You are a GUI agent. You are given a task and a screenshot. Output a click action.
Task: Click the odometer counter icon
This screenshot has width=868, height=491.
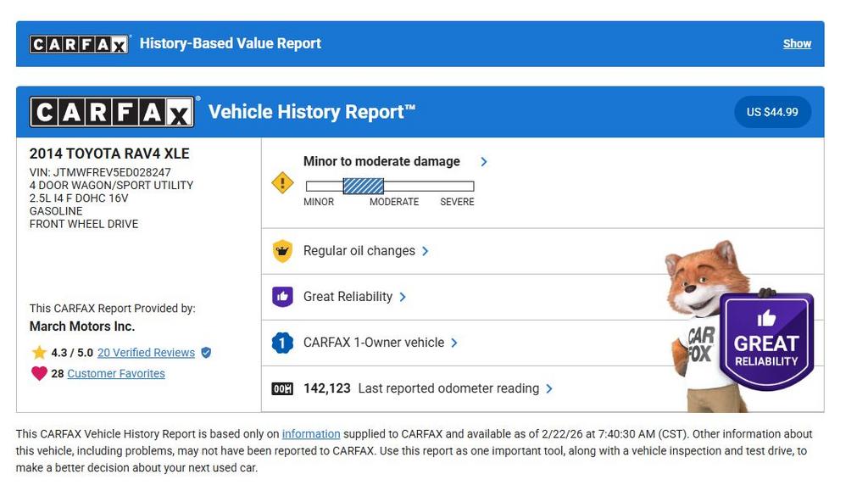pos(282,388)
